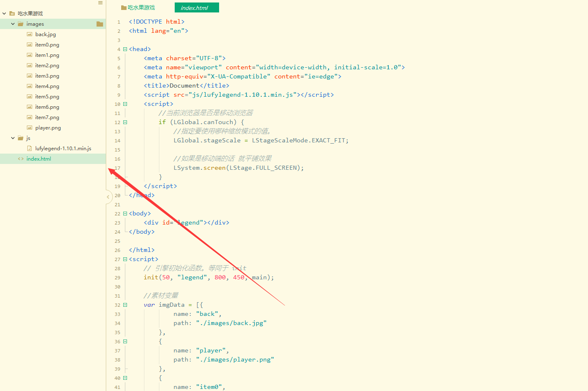Fold the script block at line 27
The height and width of the screenshot is (391, 588).
(125, 259)
